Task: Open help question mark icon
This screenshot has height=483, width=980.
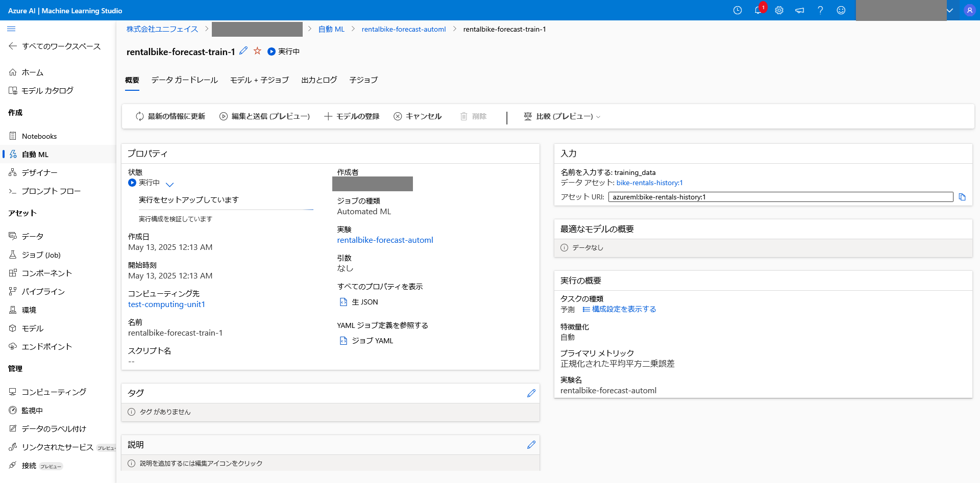Action: (x=820, y=10)
